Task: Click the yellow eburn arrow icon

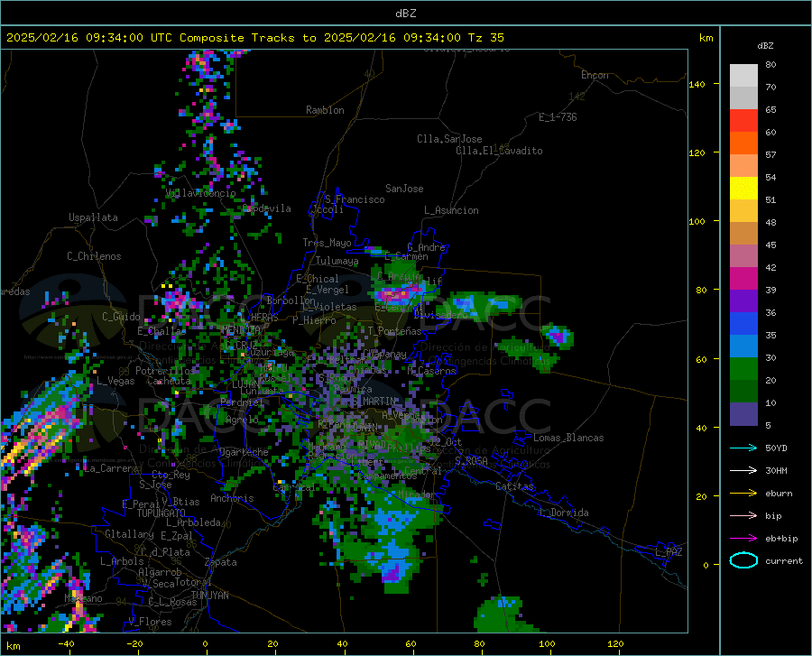Action: point(743,493)
